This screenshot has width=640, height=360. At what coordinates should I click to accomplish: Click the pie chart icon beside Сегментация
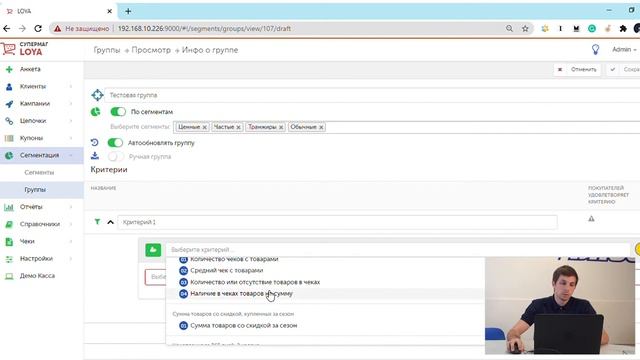click(x=9, y=155)
